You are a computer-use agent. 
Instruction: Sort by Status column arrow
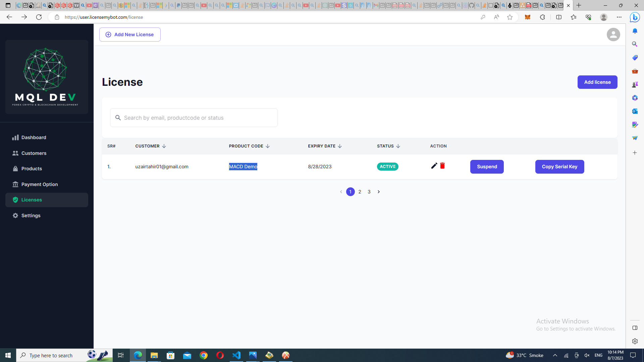click(398, 146)
